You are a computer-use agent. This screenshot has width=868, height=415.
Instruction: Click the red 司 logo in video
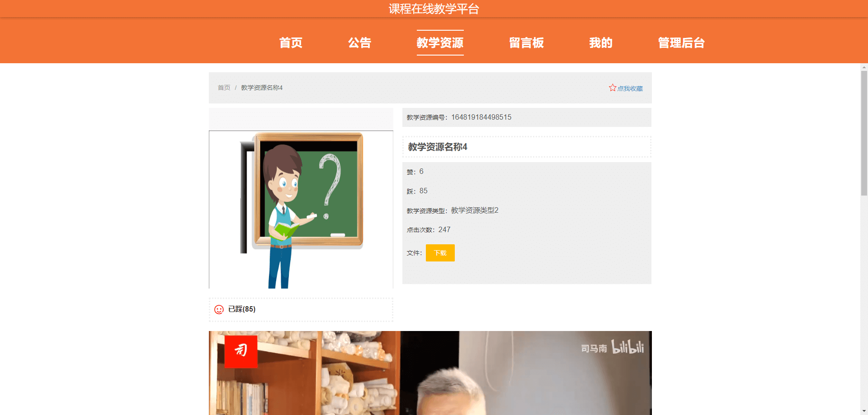(241, 351)
